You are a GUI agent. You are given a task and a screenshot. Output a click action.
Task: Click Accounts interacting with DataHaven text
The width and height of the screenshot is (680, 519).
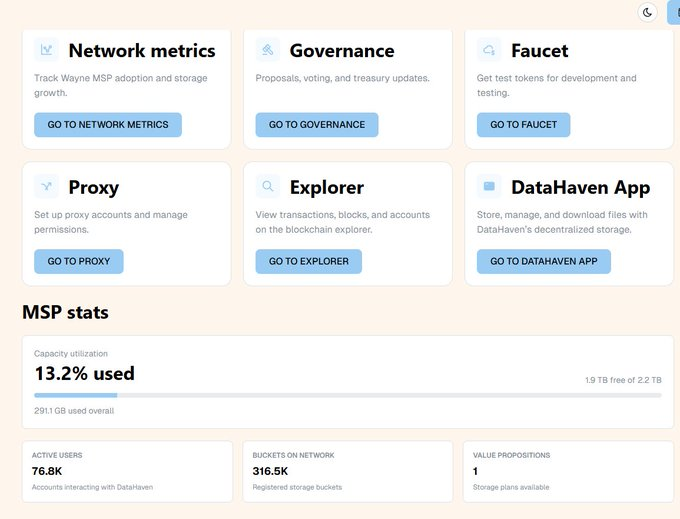[x=92, y=487]
